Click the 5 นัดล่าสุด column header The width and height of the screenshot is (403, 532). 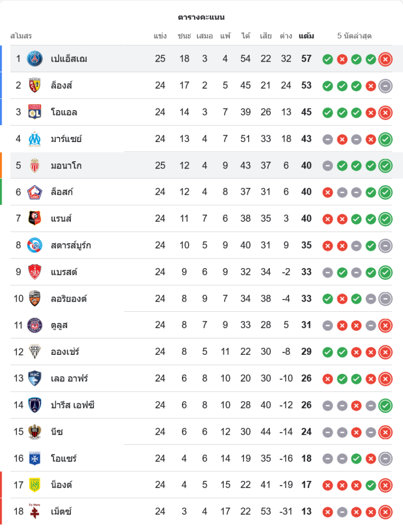355,36
